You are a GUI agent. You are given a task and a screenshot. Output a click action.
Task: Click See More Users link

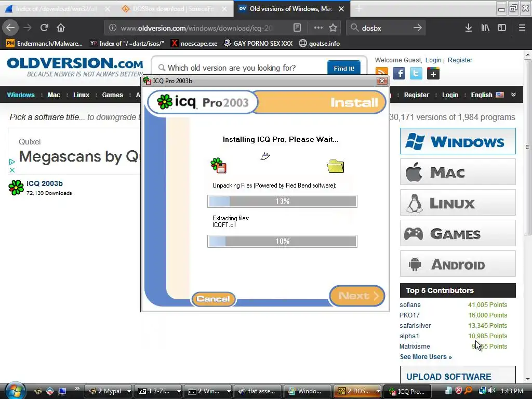click(425, 356)
